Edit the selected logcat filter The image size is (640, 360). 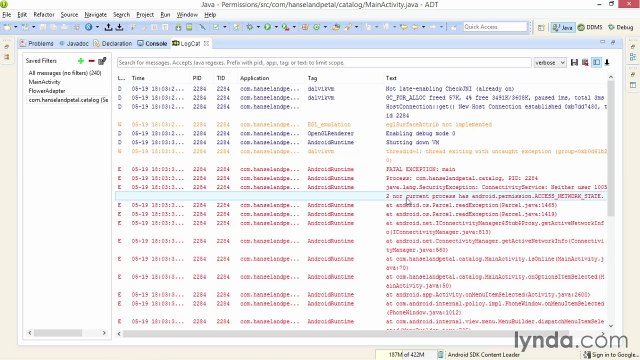(102, 61)
